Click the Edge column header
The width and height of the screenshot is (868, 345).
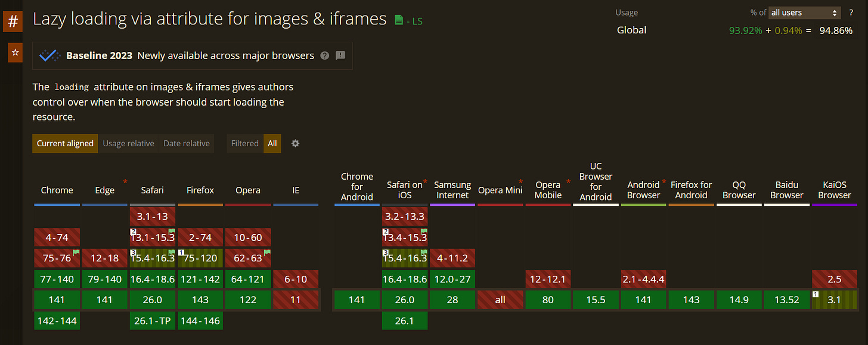105,190
